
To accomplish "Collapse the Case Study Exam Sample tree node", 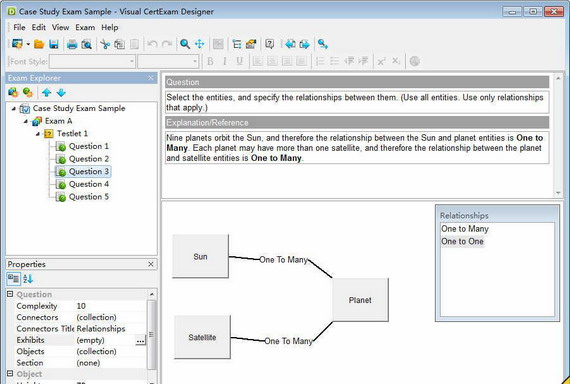I will [x=13, y=108].
